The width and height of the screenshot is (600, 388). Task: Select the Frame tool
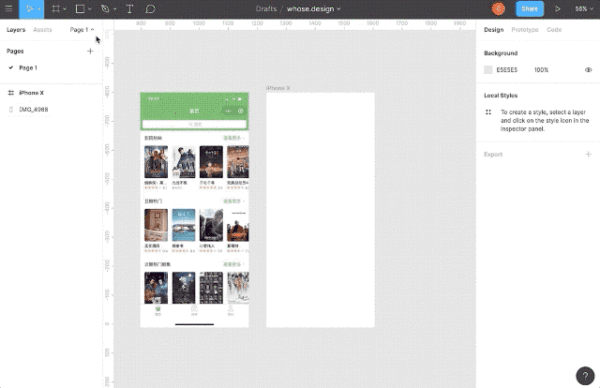[x=56, y=9]
